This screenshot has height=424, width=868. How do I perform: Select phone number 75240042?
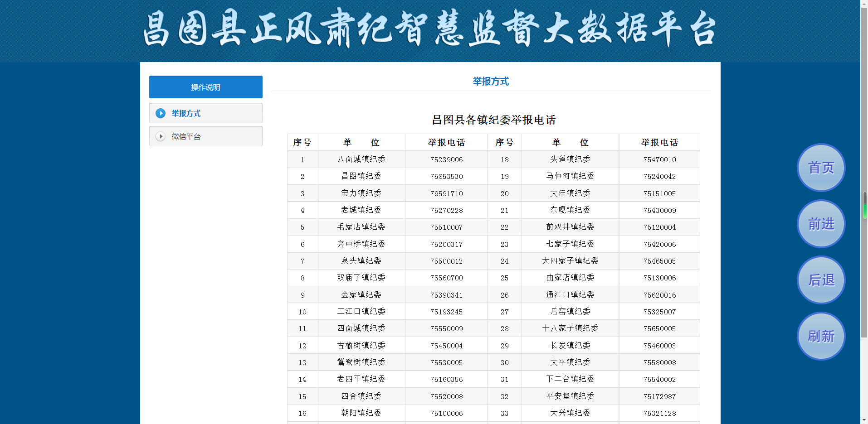pos(660,177)
